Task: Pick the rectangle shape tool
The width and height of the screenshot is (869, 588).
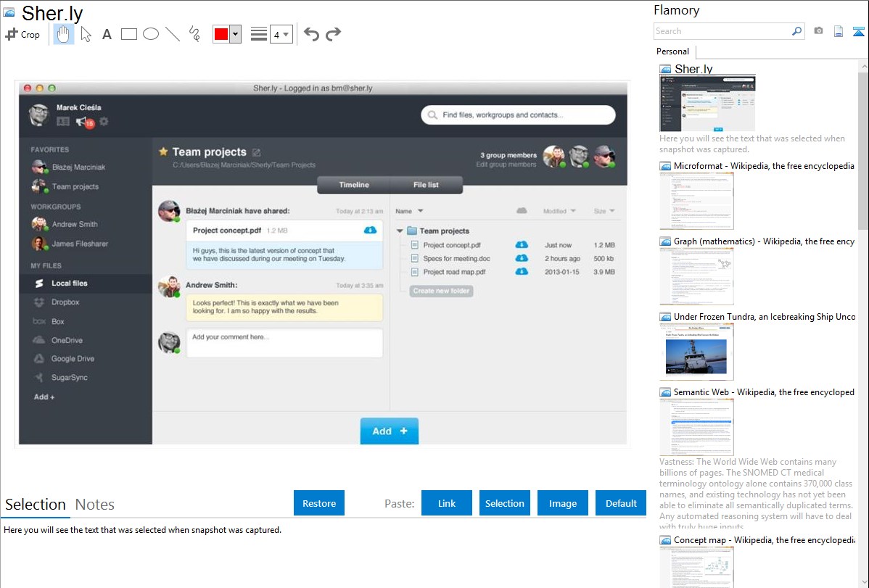Action: tap(128, 34)
